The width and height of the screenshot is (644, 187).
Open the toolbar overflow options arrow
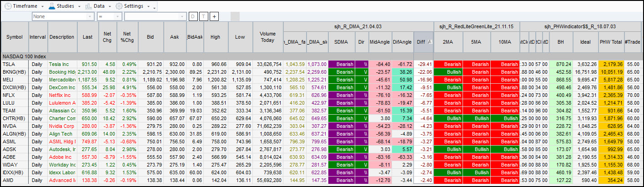point(155,8)
